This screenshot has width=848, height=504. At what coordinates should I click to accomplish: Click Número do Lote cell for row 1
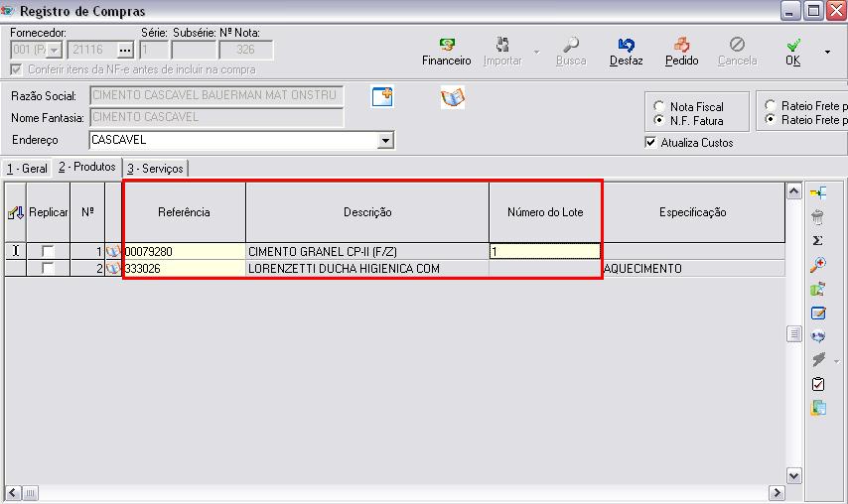click(x=544, y=252)
